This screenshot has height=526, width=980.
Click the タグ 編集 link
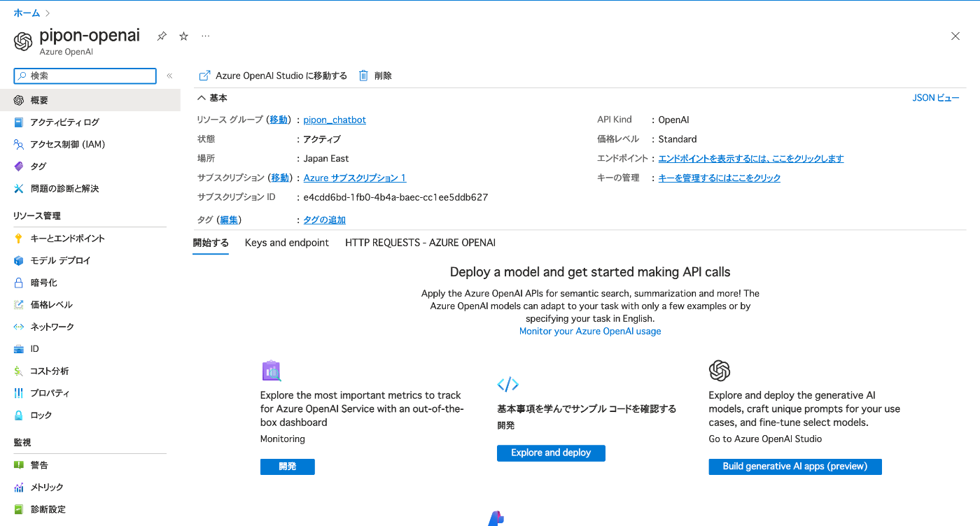tap(229, 220)
